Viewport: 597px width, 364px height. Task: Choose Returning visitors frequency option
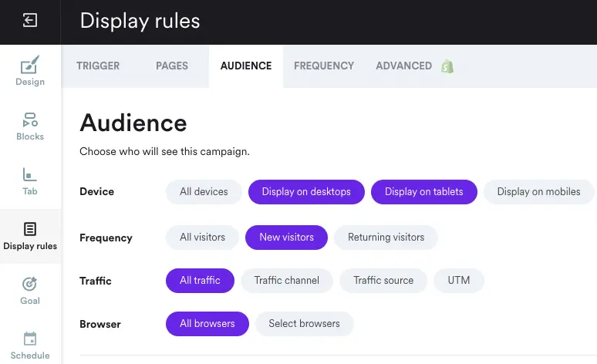pos(386,238)
